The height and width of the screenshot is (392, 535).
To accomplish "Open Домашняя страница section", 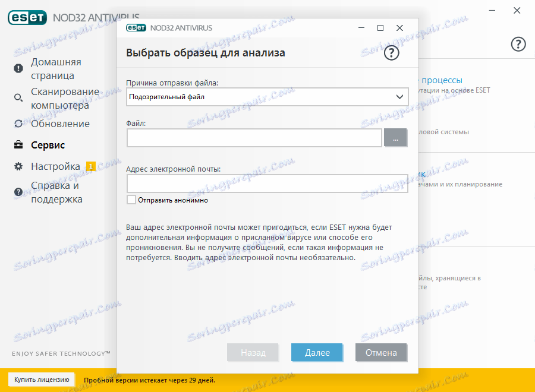I will pyautogui.click(x=56, y=68).
